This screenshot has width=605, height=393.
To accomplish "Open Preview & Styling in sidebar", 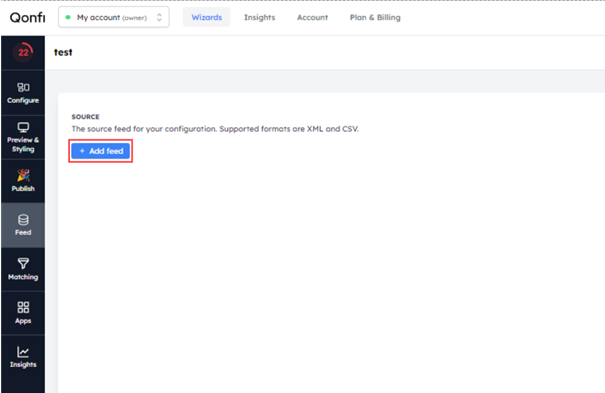I will pos(23,137).
